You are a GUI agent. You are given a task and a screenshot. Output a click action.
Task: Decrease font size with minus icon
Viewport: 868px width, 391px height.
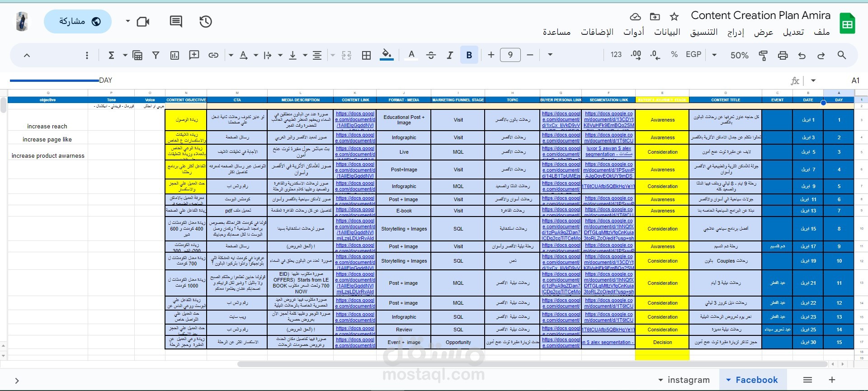coord(530,55)
